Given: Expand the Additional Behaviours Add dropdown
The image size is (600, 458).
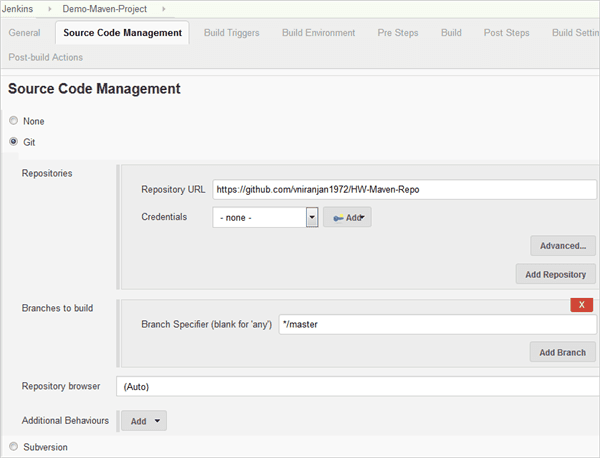Looking at the screenshot, I should [144, 421].
